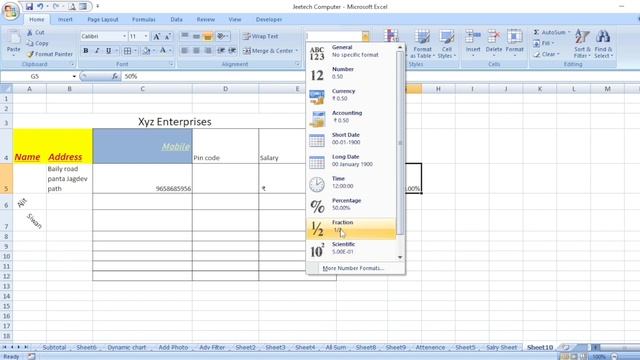Viewport: 640px width, 360px height.
Task: Delete cells using Delete button
Action: [x=494, y=43]
